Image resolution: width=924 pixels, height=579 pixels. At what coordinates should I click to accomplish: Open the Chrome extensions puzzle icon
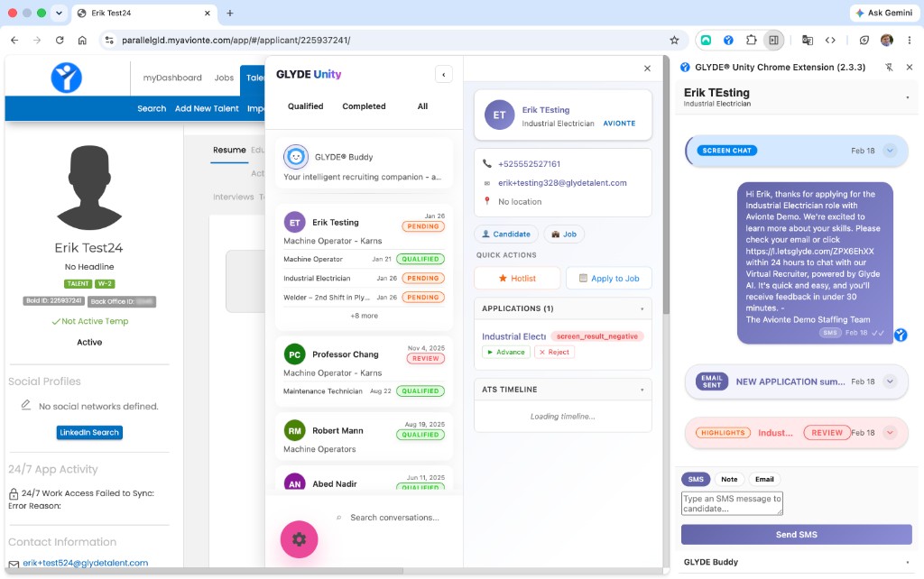point(751,40)
